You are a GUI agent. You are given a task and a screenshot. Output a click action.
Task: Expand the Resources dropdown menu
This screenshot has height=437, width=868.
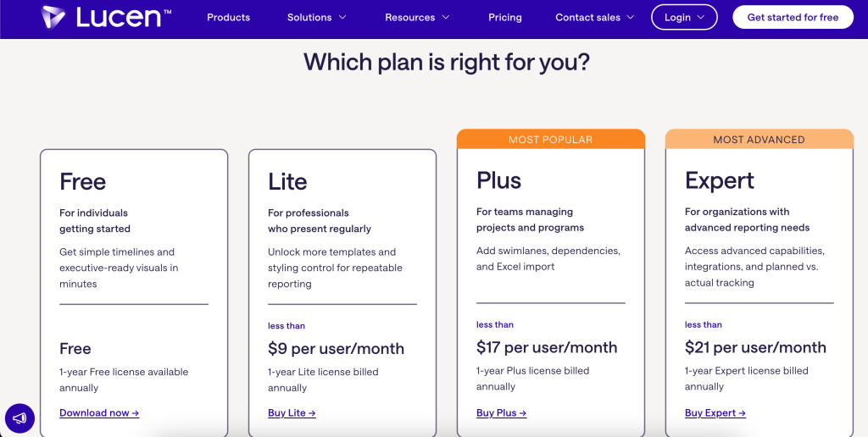[x=417, y=17]
